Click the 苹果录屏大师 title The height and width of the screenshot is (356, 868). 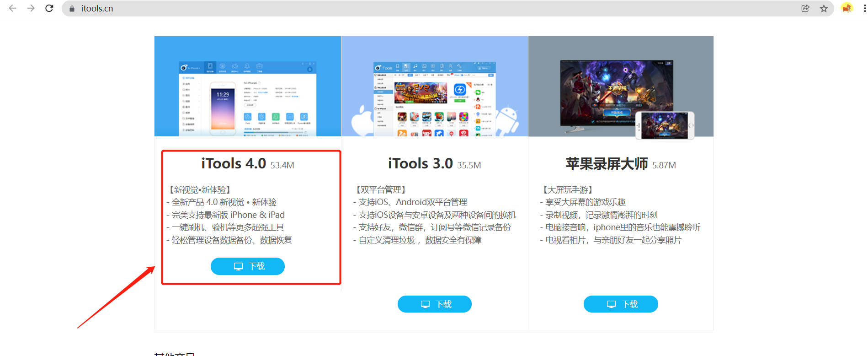coord(607,163)
